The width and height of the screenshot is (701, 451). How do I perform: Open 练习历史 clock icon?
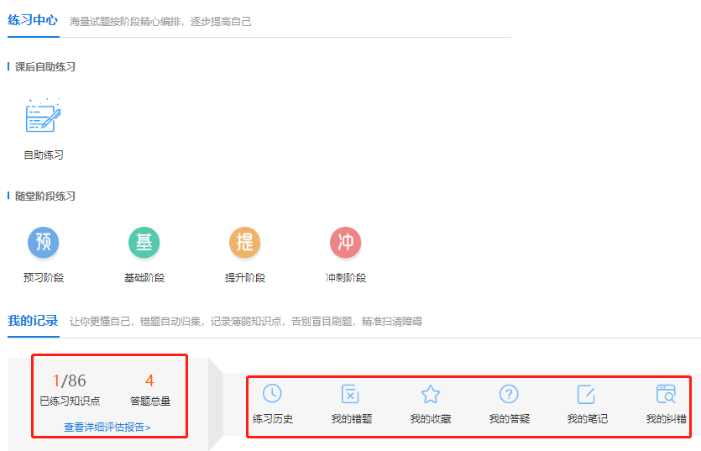(x=272, y=394)
